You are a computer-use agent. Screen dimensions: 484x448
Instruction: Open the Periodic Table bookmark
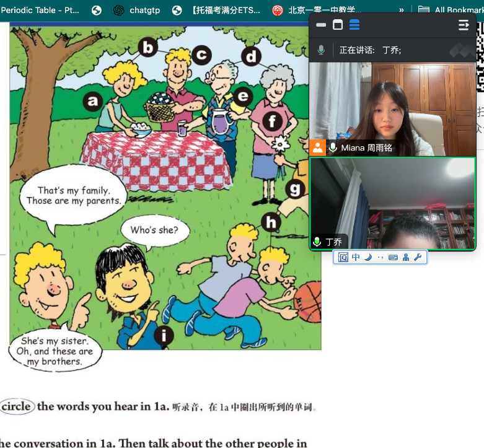pyautogui.click(x=40, y=10)
